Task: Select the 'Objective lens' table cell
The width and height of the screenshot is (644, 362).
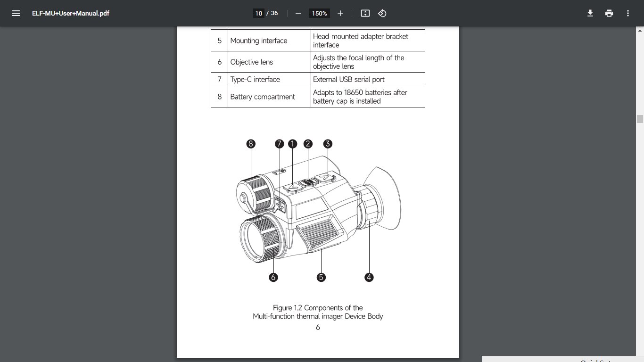Action: coord(269,62)
